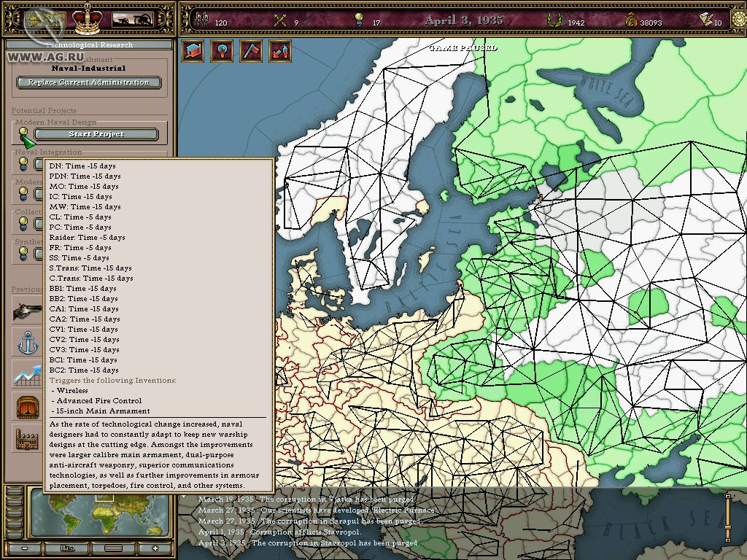Click the bar chart statistics button below minimap

[66, 548]
